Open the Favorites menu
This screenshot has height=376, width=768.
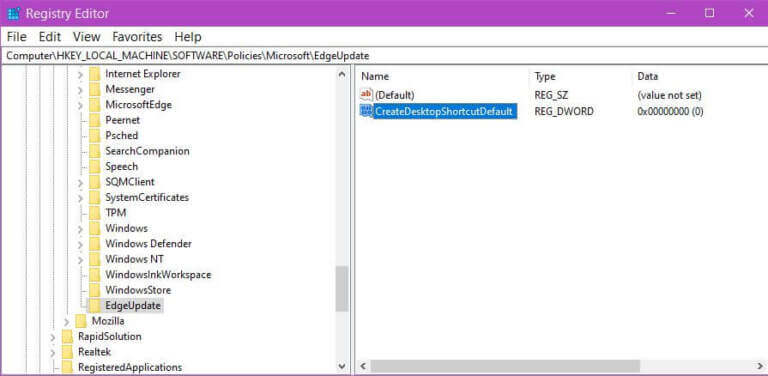click(137, 37)
